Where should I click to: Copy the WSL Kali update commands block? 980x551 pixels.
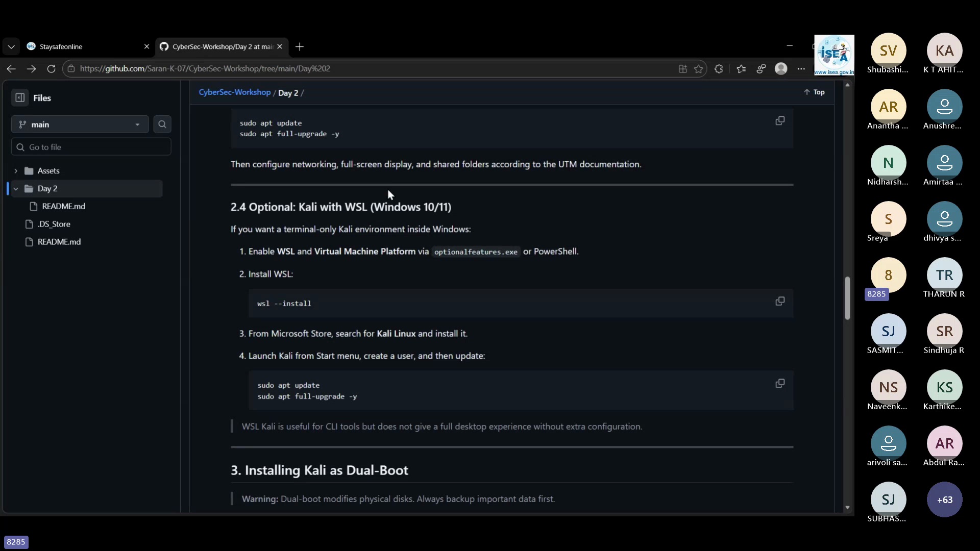click(x=780, y=383)
